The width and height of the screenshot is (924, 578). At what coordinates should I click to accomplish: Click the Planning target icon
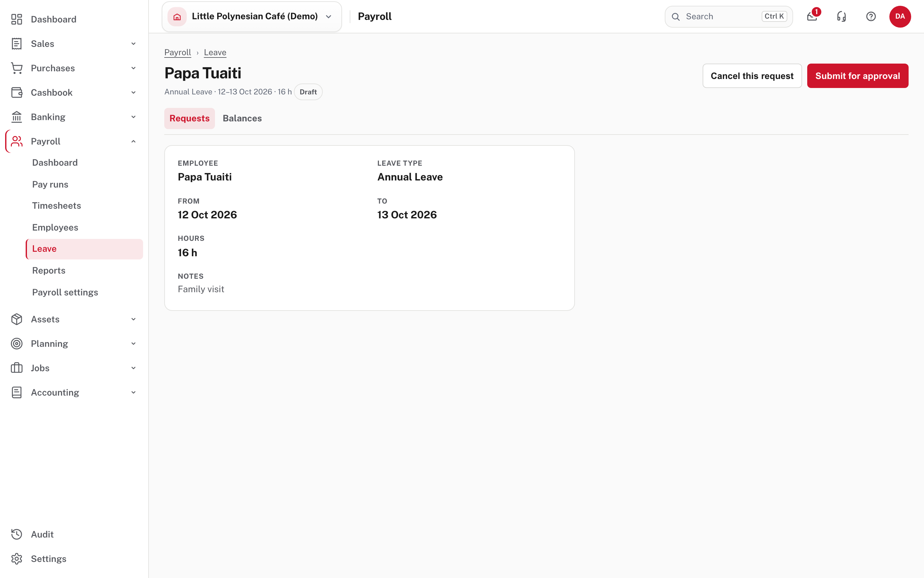(16, 344)
